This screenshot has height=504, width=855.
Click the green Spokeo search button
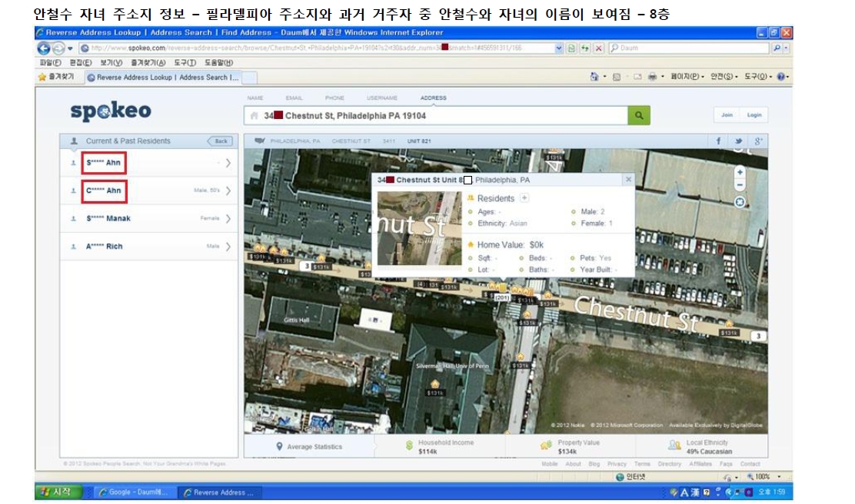(639, 115)
